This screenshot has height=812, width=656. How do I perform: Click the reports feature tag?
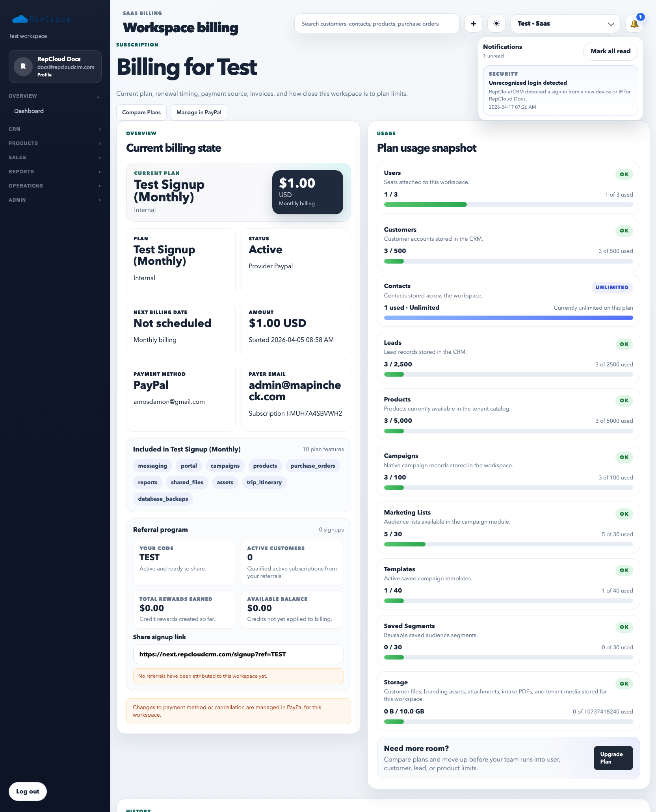click(148, 482)
